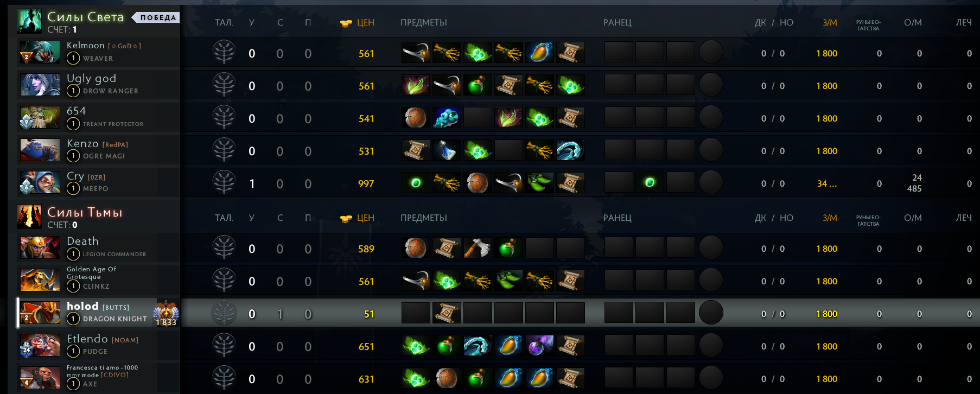Click Legion Commander's Quelling Blade item

478,248
